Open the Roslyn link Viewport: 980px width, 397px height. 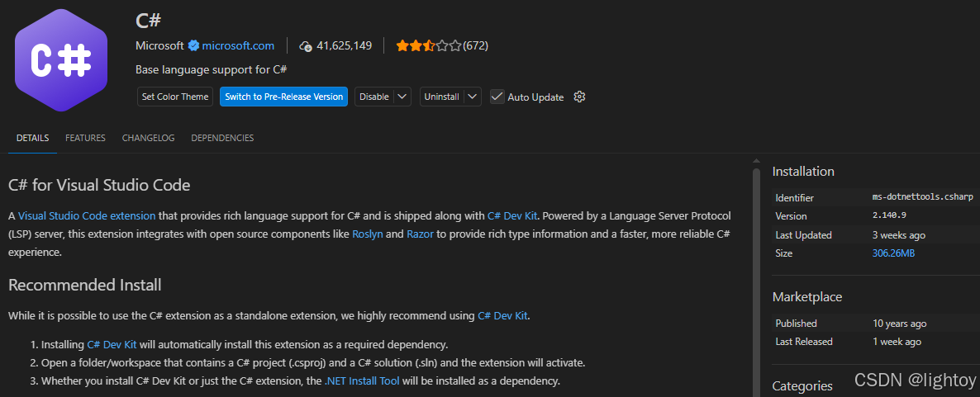point(368,234)
